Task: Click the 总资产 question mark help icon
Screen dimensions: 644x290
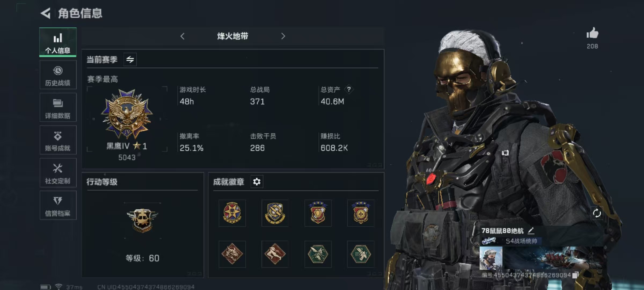Action: click(x=349, y=89)
